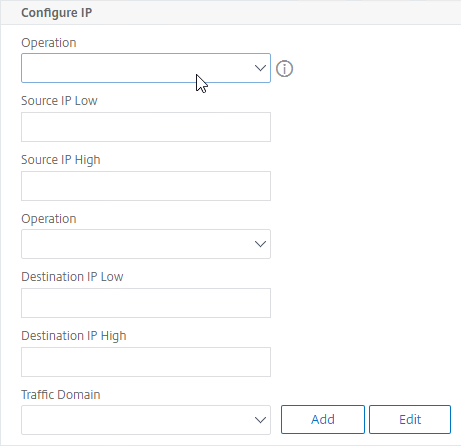Click the Operation label above Destination IP Low

[49, 219]
